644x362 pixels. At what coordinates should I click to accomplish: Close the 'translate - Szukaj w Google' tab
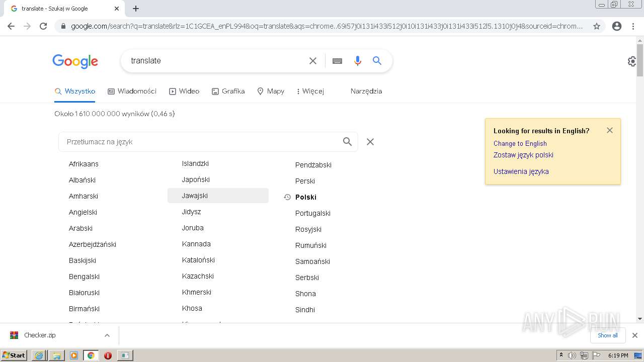click(x=117, y=9)
